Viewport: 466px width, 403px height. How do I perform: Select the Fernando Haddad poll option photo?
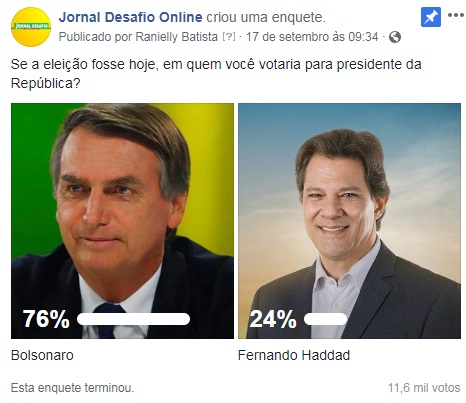click(349, 221)
